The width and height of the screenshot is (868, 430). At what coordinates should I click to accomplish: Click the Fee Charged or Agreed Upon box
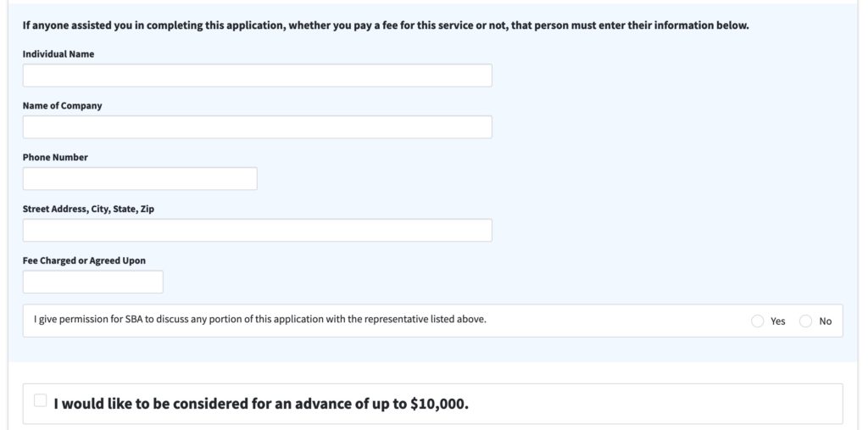click(x=92, y=282)
